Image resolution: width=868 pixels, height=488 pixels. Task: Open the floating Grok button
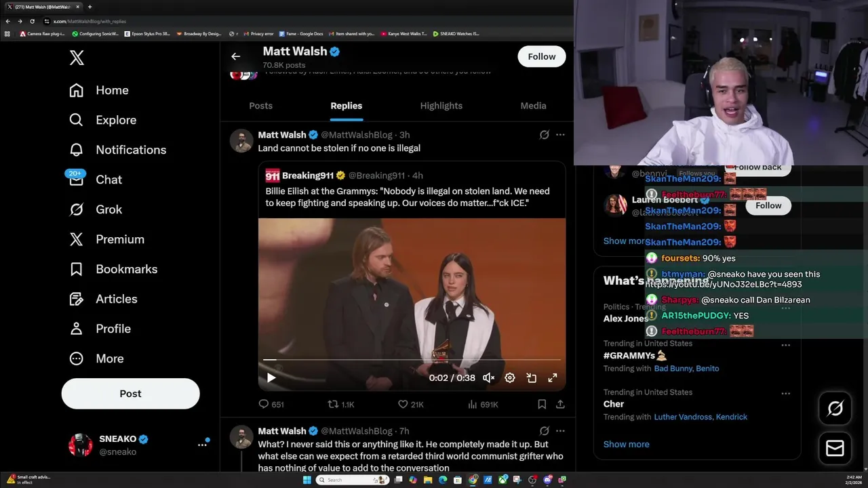(x=835, y=408)
